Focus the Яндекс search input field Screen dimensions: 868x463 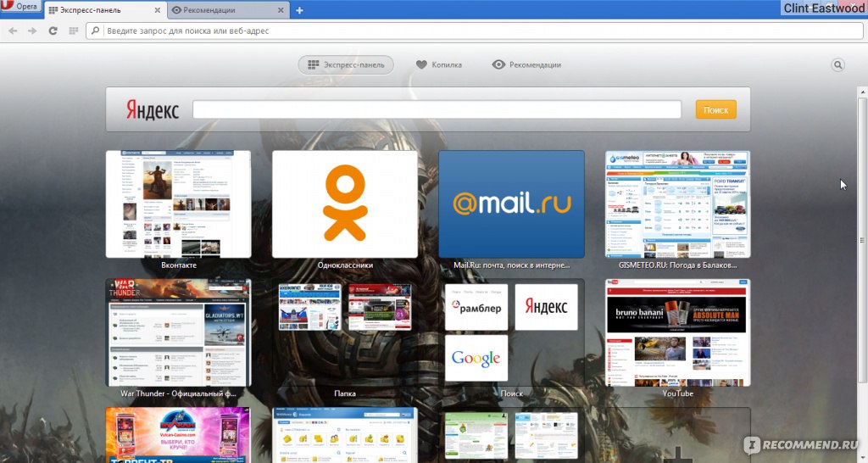coord(437,109)
